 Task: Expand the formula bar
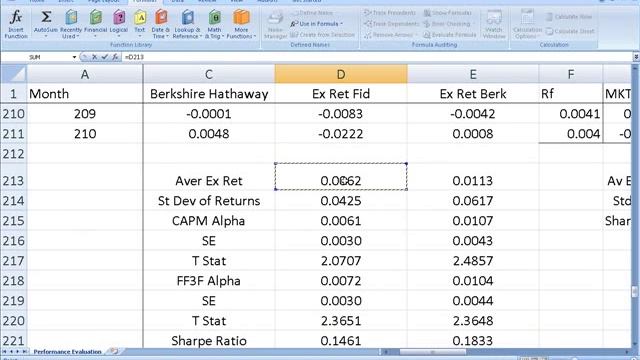(636, 57)
